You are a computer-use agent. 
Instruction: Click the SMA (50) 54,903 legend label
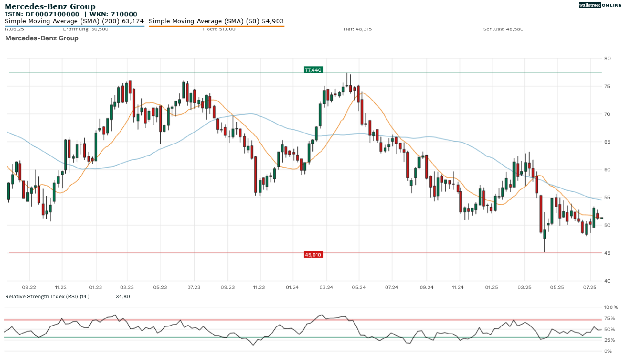216,21
